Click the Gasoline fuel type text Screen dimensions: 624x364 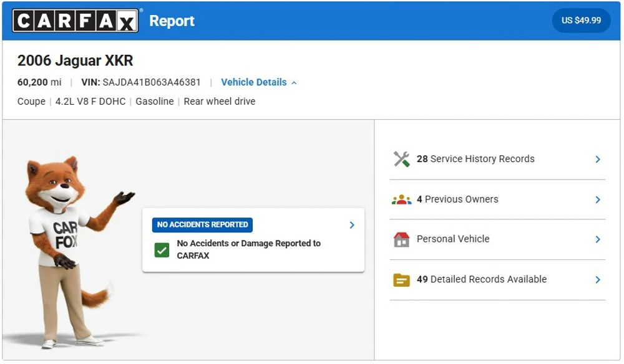click(154, 102)
